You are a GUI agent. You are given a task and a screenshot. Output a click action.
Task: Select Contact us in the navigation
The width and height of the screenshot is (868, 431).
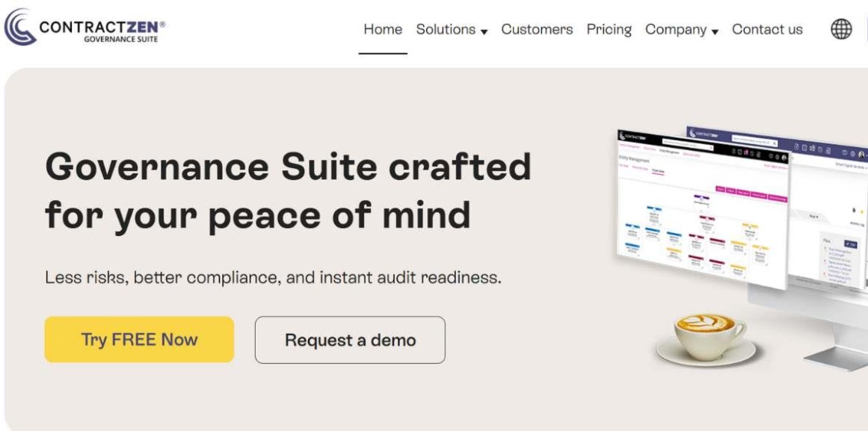tap(767, 30)
